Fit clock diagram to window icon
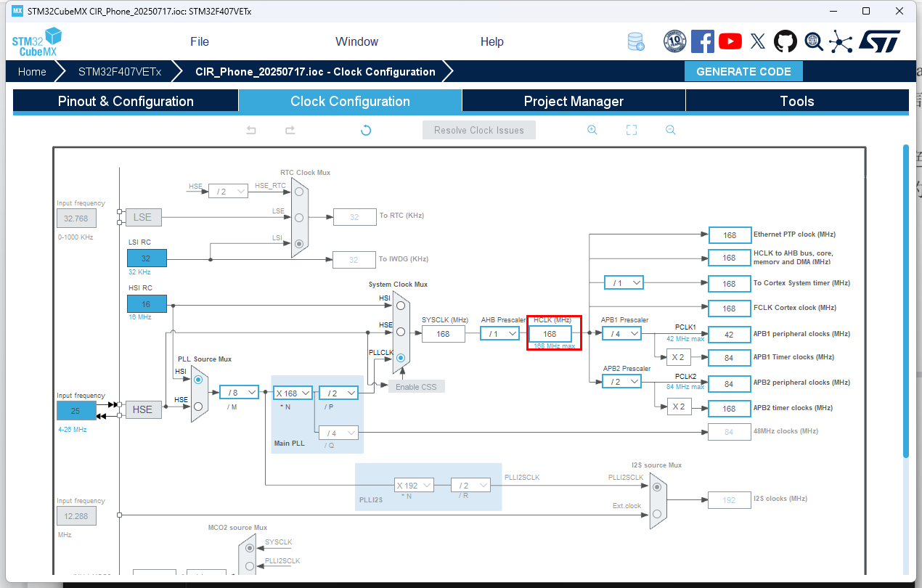The image size is (922, 588). [632, 130]
